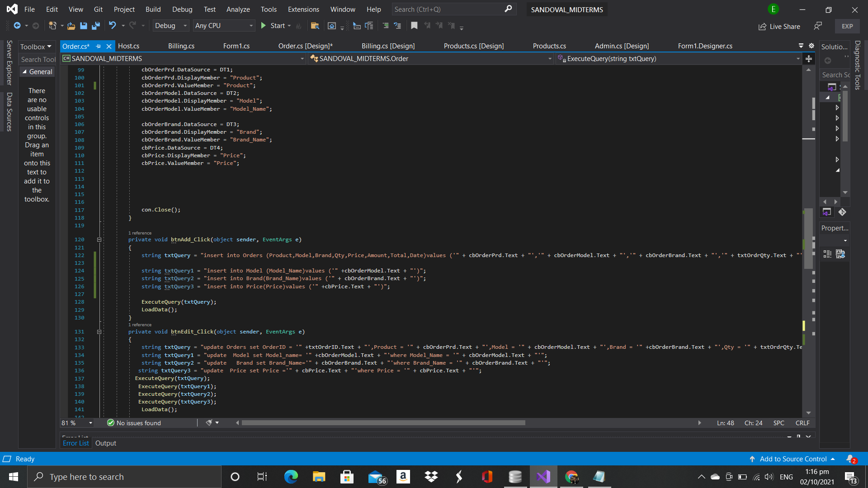Switch to the Host.cs tab
The height and width of the screenshot is (488, 868).
point(128,46)
